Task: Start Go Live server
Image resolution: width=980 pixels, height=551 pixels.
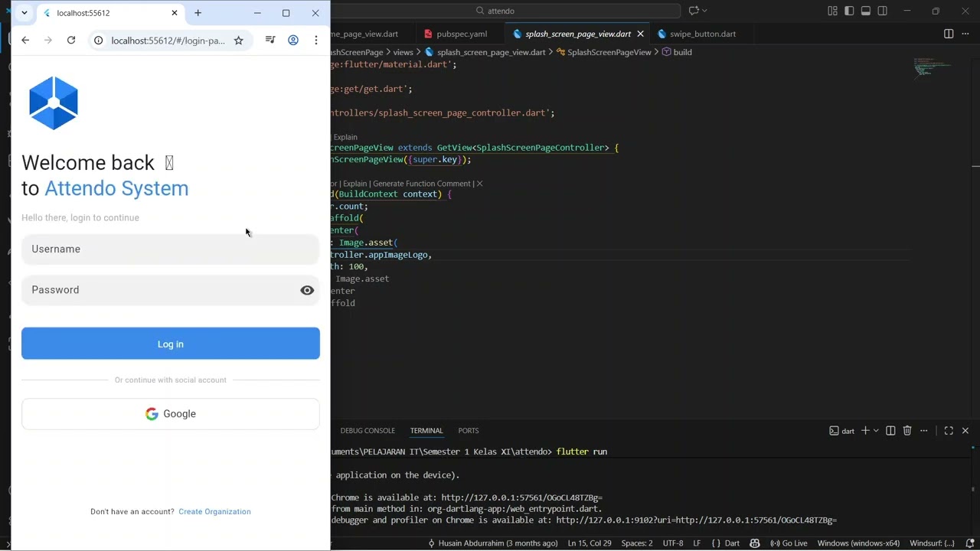Action: (x=789, y=543)
